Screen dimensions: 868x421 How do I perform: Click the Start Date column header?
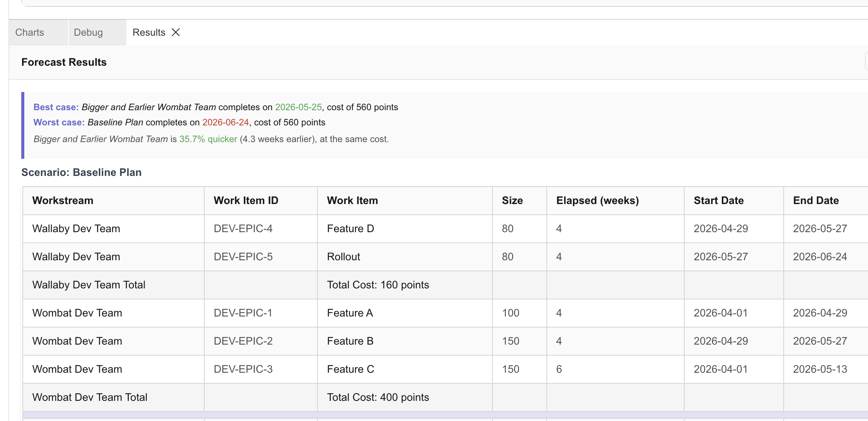coord(718,200)
